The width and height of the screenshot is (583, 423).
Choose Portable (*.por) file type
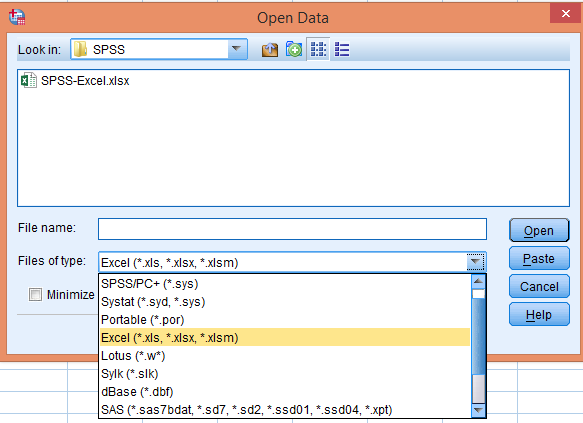coord(285,320)
